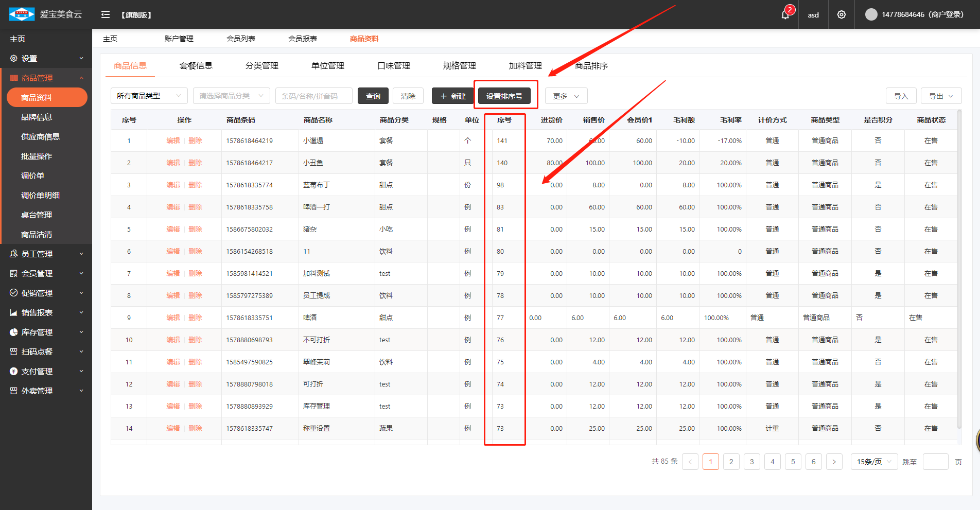Click the user avatar icon
Image resolution: width=980 pixels, height=510 pixels.
[x=871, y=14]
